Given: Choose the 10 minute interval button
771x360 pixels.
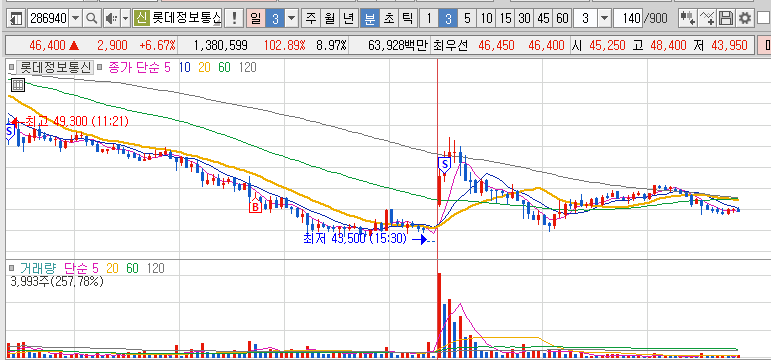Looking at the screenshot, I should tap(486, 19).
